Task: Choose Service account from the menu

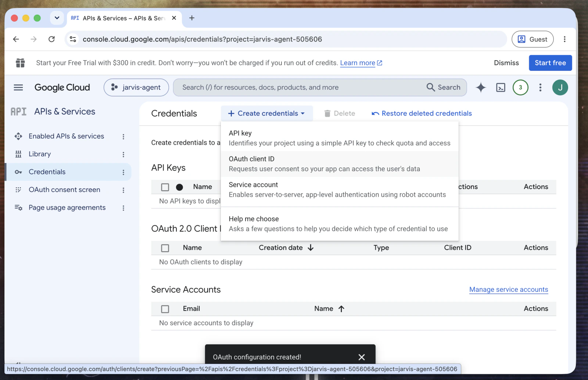Action: tap(340, 189)
